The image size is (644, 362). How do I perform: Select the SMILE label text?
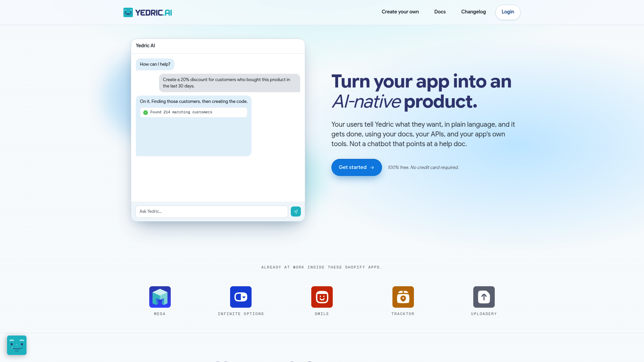click(322, 314)
